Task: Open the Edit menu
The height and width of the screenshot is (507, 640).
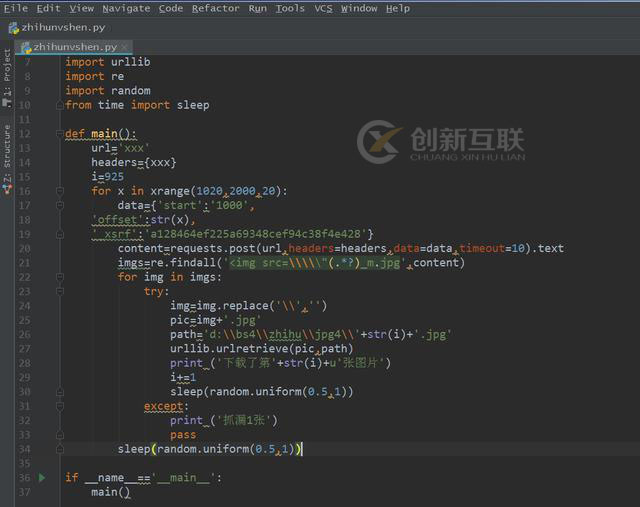Action: click(48, 8)
